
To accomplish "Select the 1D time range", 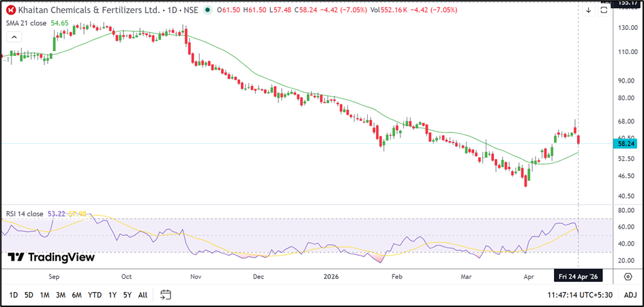I will [13, 295].
